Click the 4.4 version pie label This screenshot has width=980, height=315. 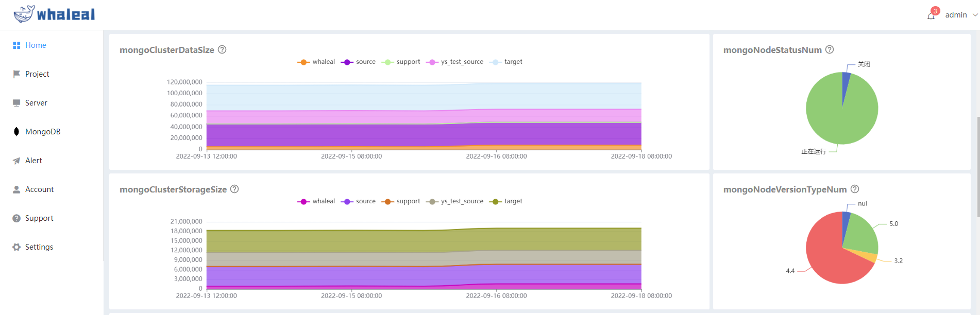pos(790,271)
